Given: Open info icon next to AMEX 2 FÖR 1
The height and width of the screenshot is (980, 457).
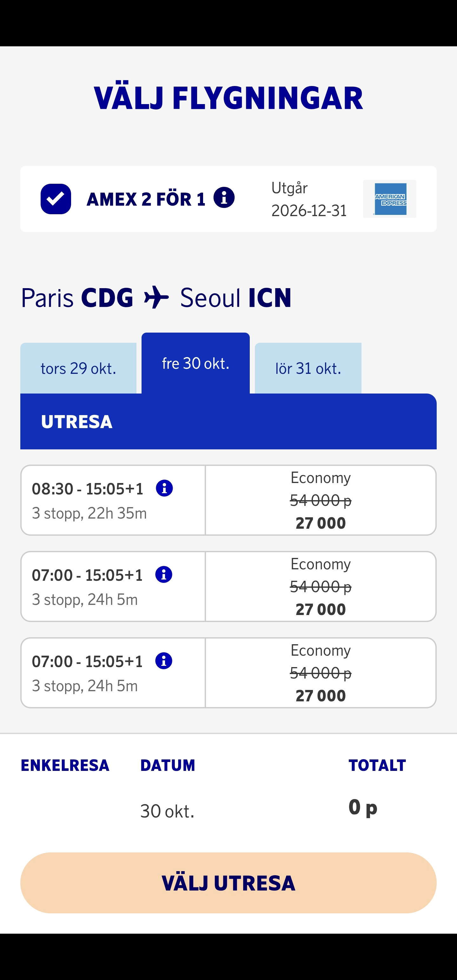Looking at the screenshot, I should tap(224, 198).
